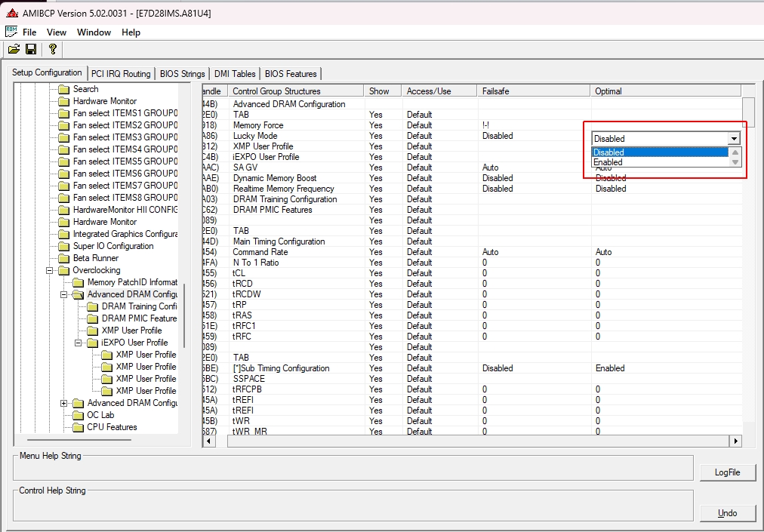
Task: Click the table's horizontal scrollbar right arrow
Action: [x=735, y=441]
